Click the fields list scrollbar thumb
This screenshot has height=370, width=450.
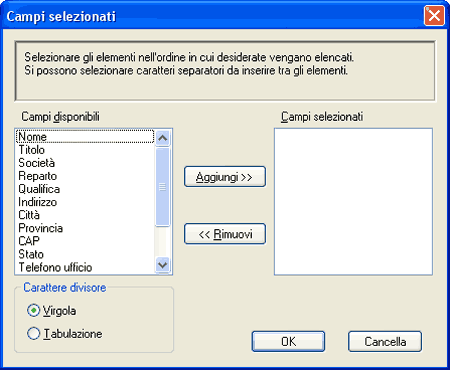tap(163, 187)
